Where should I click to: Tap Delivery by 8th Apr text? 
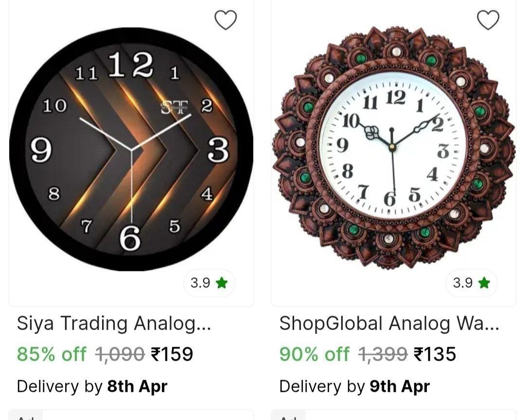coord(92,386)
